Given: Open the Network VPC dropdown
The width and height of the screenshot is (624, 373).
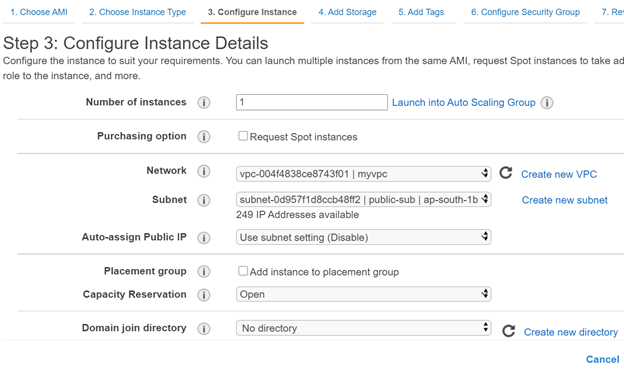Looking at the screenshot, I should click(363, 174).
